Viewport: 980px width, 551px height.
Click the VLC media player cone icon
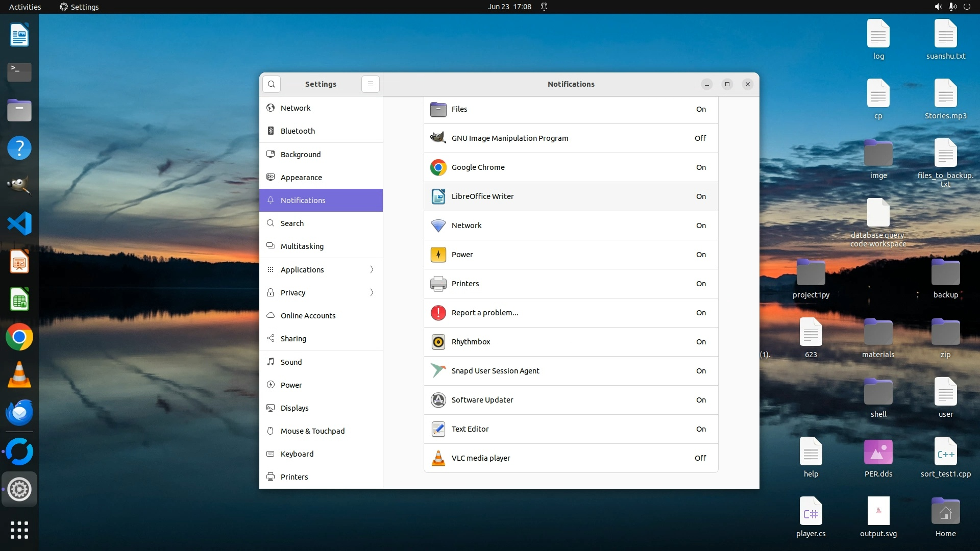(x=438, y=458)
